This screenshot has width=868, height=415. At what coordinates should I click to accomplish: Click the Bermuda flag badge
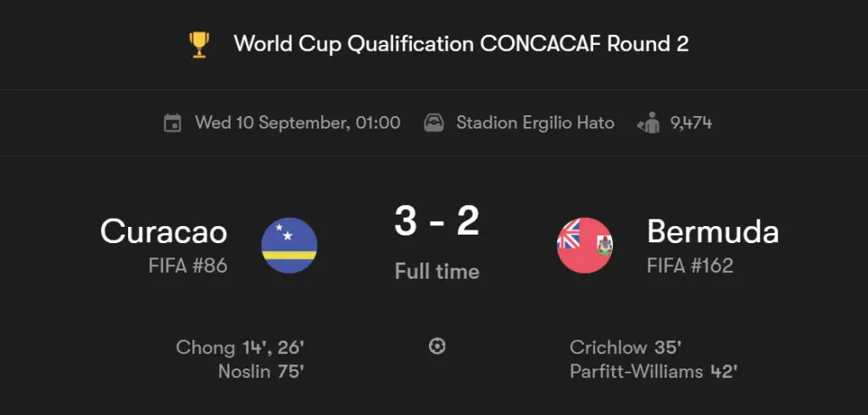[585, 246]
